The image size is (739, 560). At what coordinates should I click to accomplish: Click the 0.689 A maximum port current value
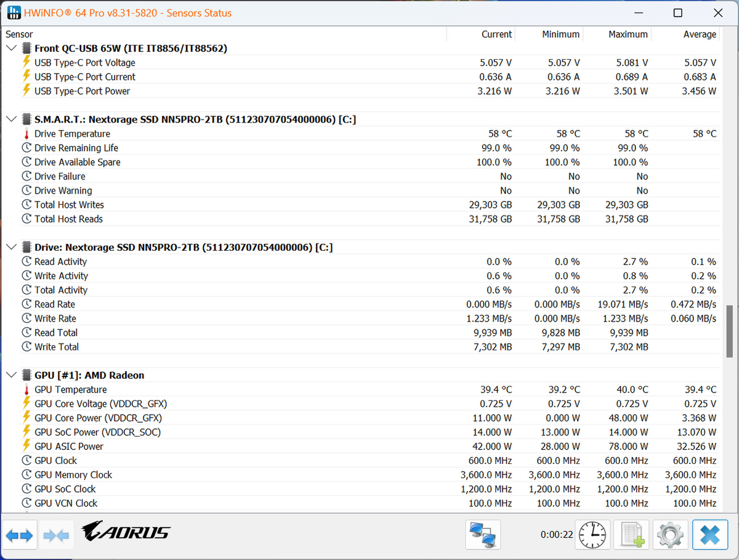[x=632, y=76]
